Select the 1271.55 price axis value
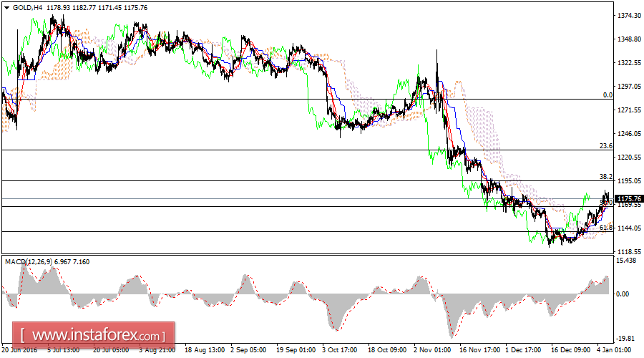 pos(629,110)
